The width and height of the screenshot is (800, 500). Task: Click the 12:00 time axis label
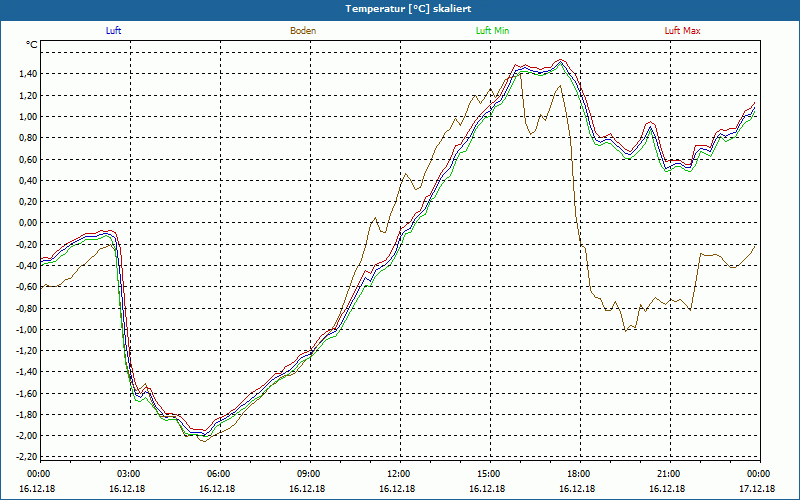[397, 474]
